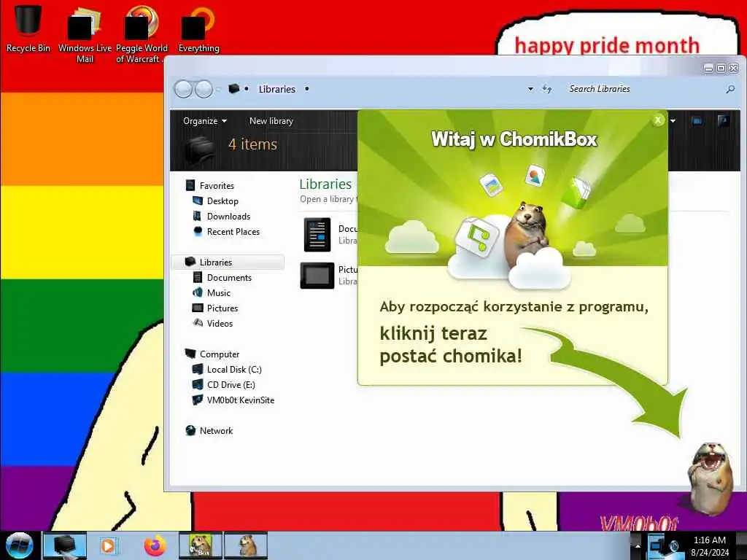Click the ChomikBox taskbar button
Screen dimensions: 747x560
coord(200,545)
